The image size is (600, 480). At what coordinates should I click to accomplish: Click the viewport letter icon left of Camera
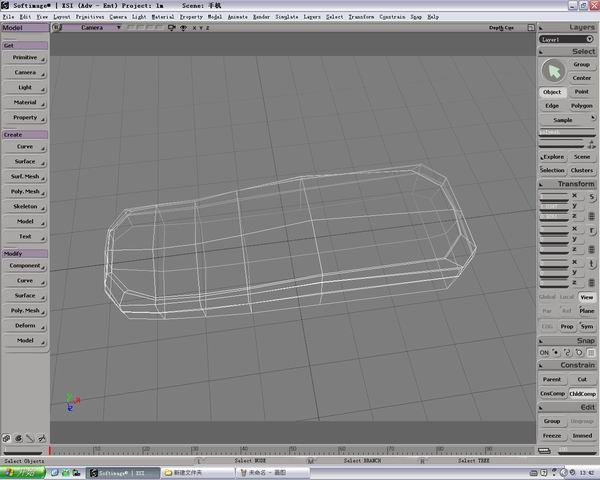pyautogui.click(x=57, y=27)
